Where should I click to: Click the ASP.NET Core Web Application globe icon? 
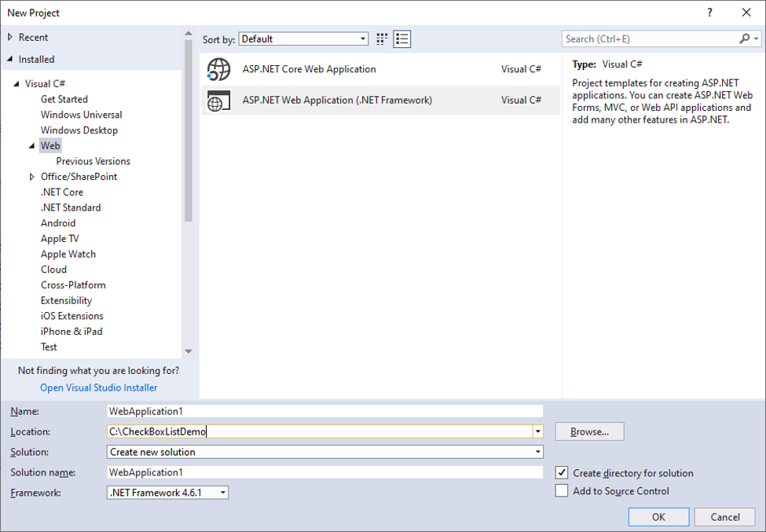coord(218,68)
